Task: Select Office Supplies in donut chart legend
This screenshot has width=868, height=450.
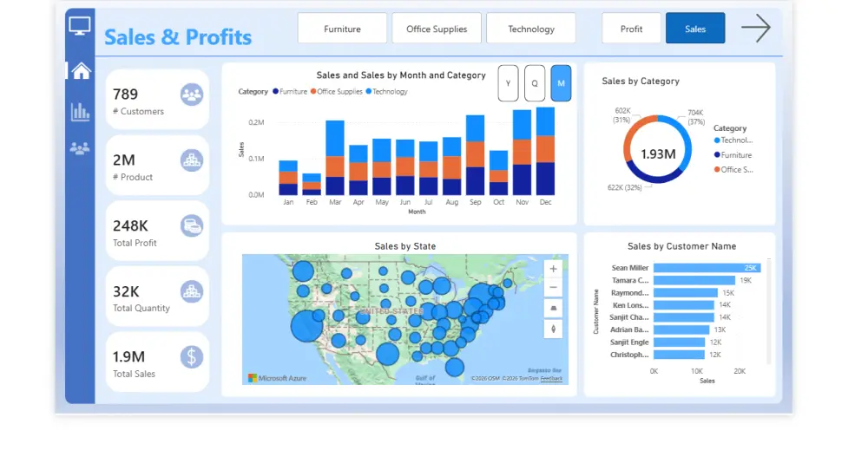Action: (733, 170)
